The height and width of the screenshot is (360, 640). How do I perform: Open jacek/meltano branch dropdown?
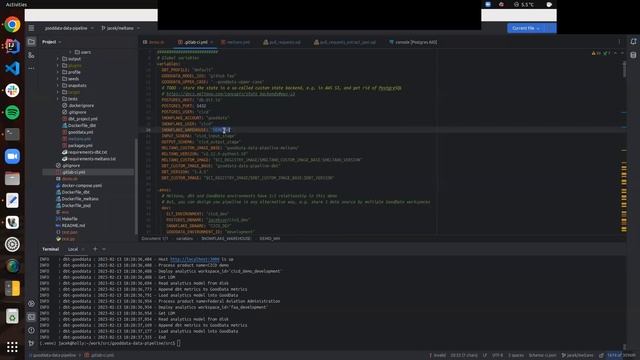pyautogui.click(x=120, y=28)
